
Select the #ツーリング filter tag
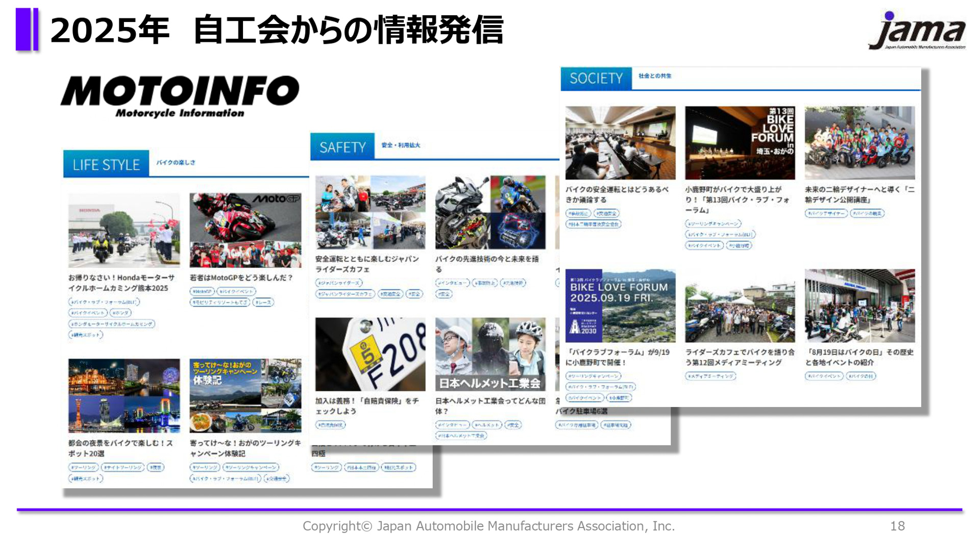[x=83, y=467]
